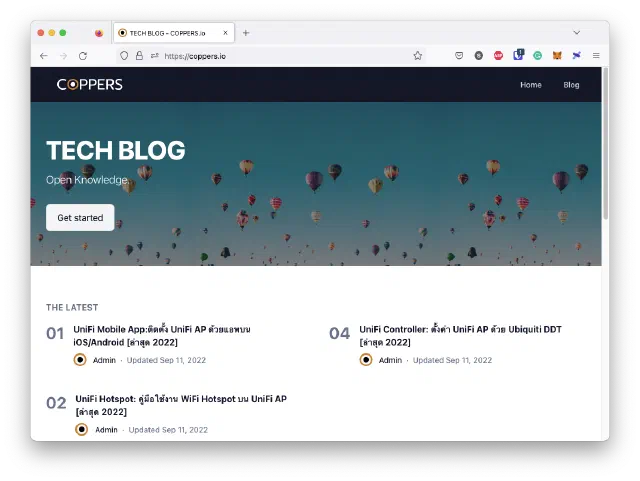The height and width of the screenshot is (481, 640).
Task: Open the Grammarly extension
Action: tap(538, 56)
